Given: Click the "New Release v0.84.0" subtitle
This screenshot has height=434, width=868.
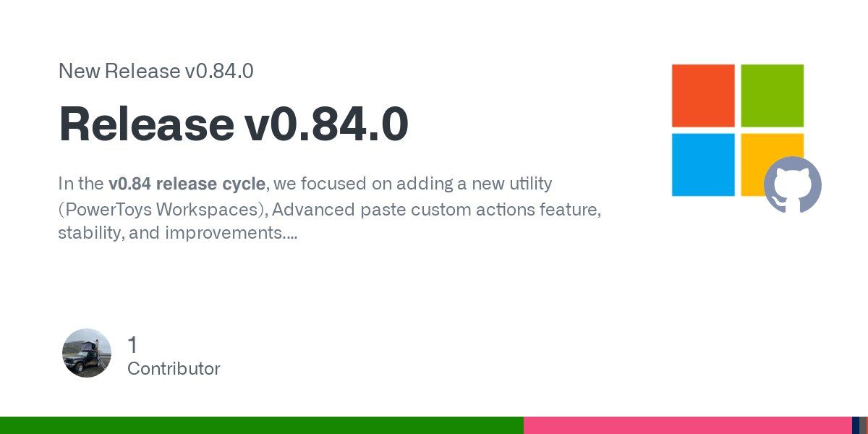Looking at the screenshot, I should [156, 72].
